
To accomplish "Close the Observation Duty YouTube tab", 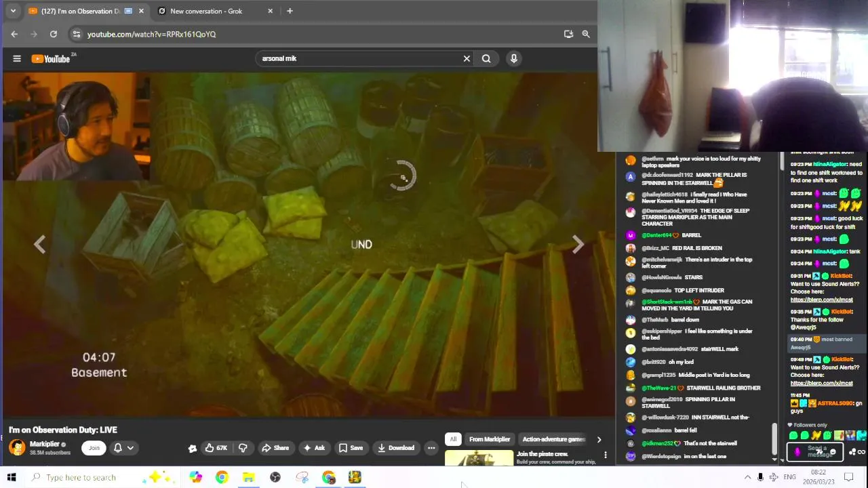I will point(141,11).
